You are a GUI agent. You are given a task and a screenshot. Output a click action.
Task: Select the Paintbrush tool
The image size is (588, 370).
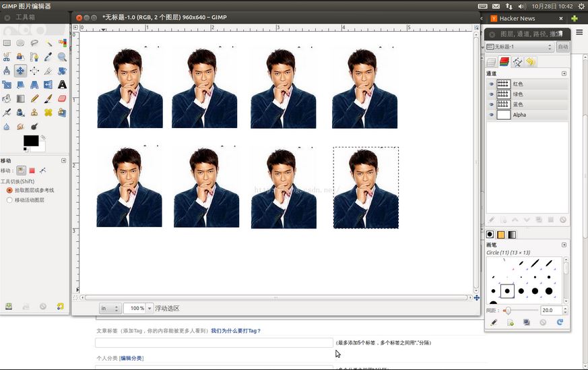coord(48,98)
